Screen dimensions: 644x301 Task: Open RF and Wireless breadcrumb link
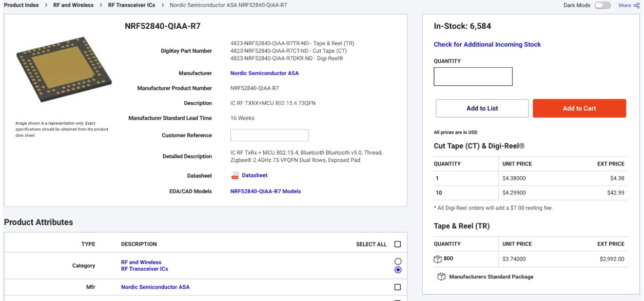pyautogui.click(x=73, y=5)
